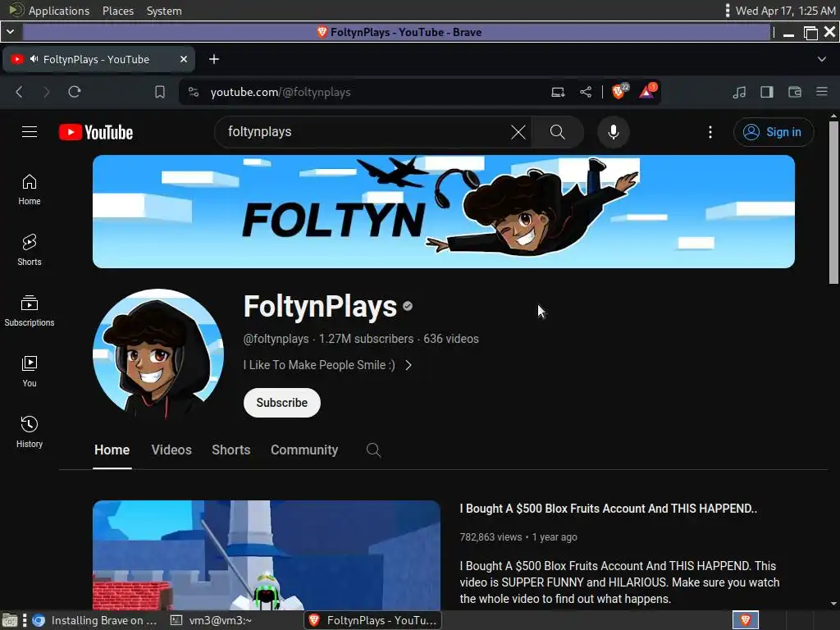Switch to vm3@vm3 terminal taskbar item
Screen dimensions: 840x630
click(212, 620)
